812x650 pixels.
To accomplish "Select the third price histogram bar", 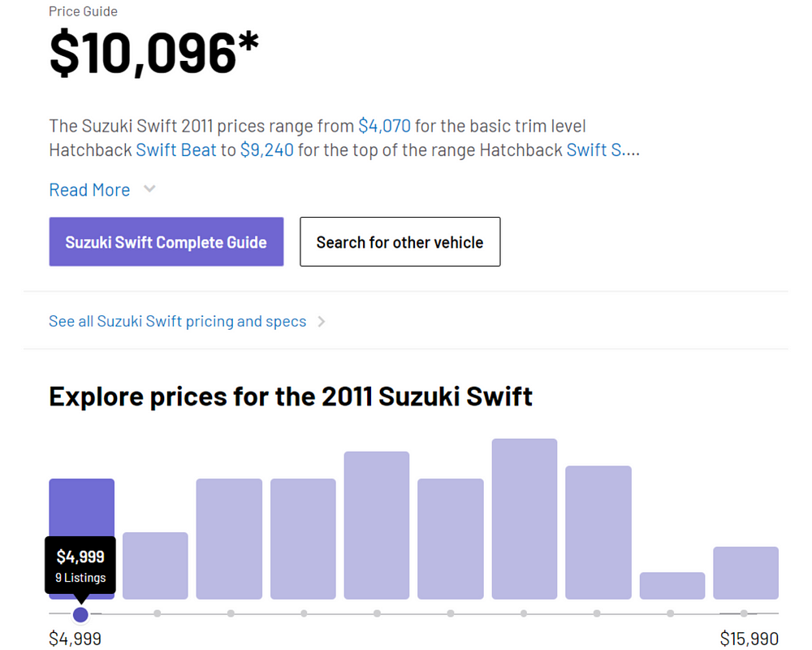I will tap(229, 539).
